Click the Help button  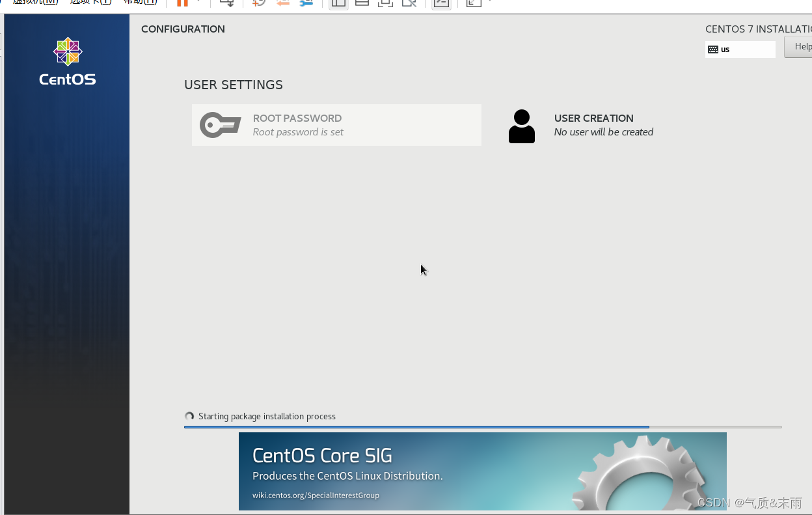point(799,47)
